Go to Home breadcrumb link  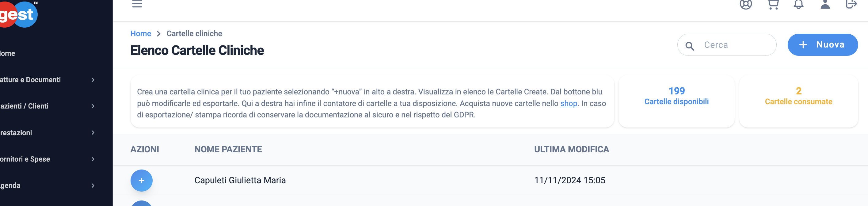click(x=140, y=34)
